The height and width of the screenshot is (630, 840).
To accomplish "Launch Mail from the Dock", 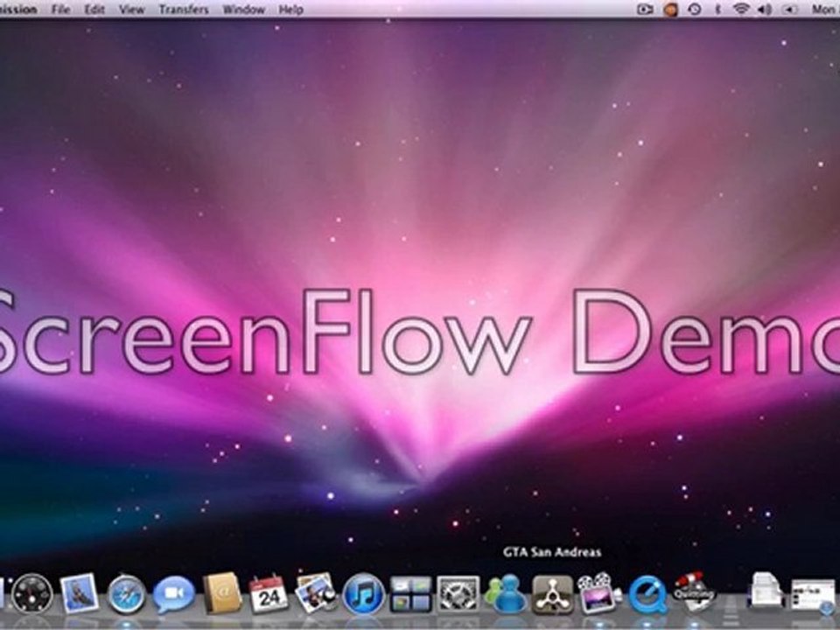I will point(80,593).
